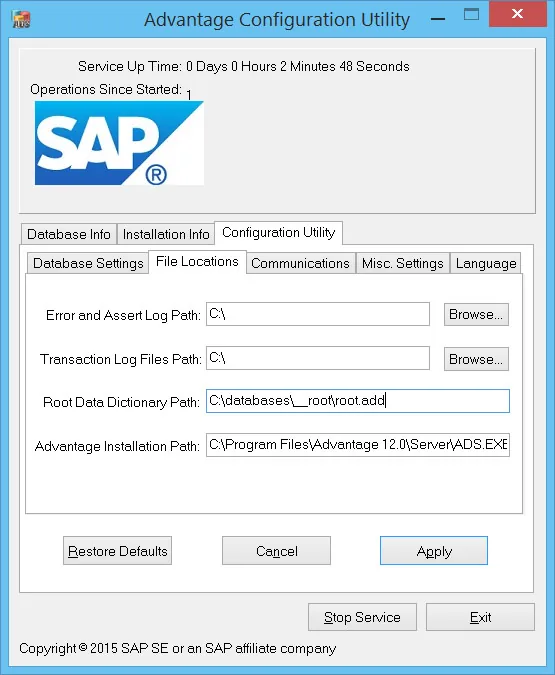Click the Apply button

[x=434, y=551]
